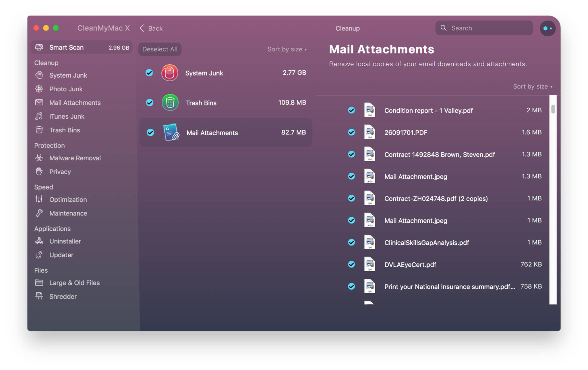Click the Large & Old Files folder icon
The height and width of the screenshot is (370, 588).
[39, 283]
